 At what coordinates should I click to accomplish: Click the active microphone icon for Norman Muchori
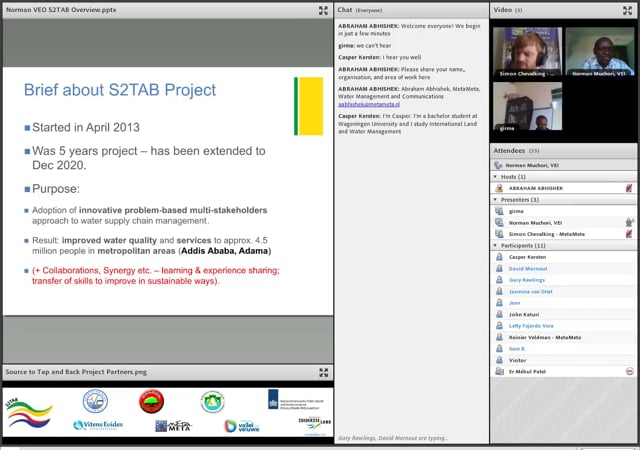point(629,223)
